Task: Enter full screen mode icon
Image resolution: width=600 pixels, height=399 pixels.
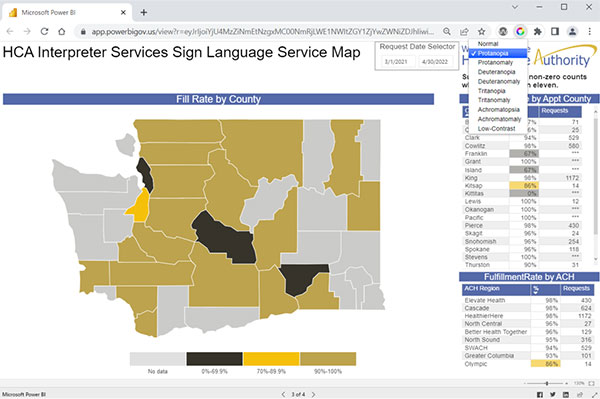Action: [595, 394]
